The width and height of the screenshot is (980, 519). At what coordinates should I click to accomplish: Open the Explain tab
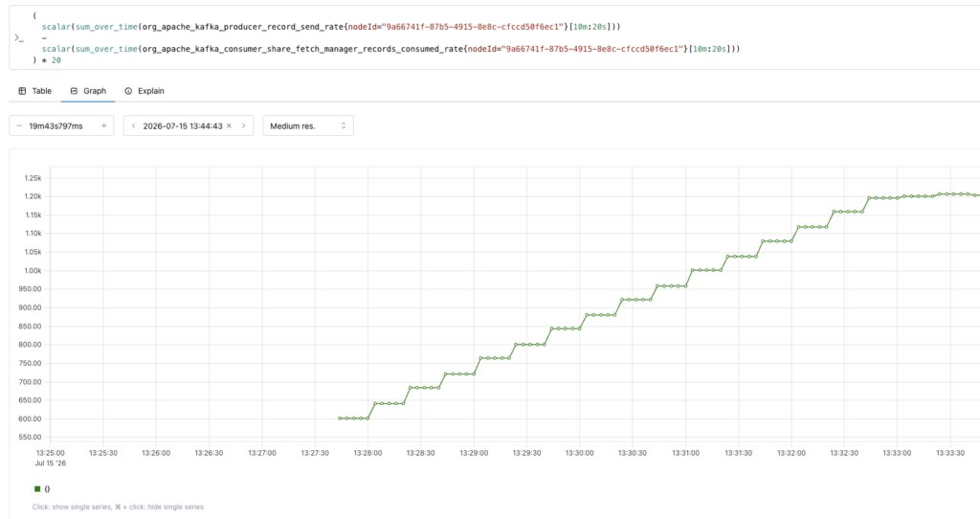(x=145, y=91)
